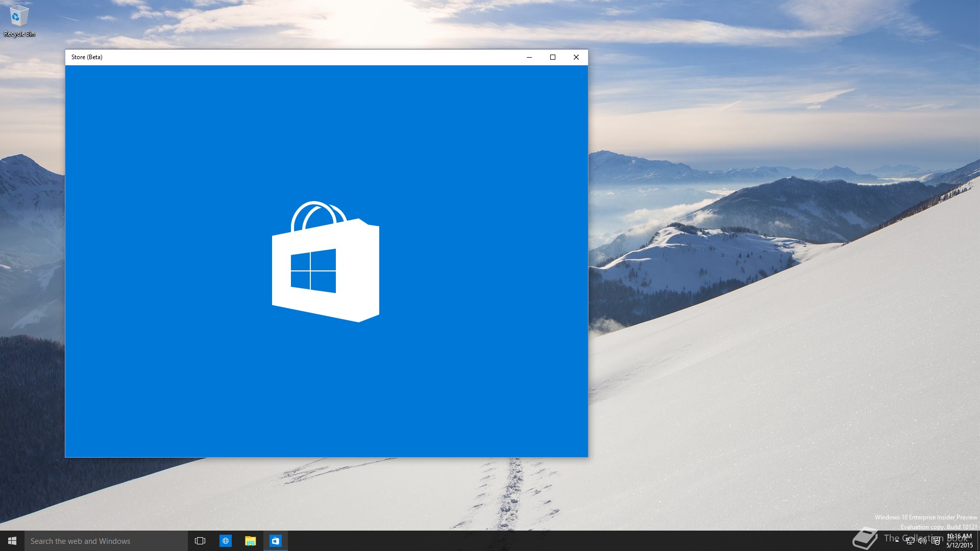Launch the globe browser icon on taskbar
This screenshot has width=980, height=551.
coord(225,541)
